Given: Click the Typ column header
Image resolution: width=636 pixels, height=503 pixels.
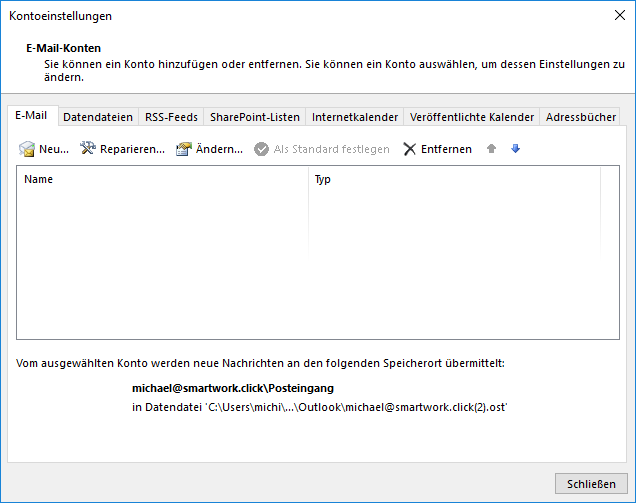Looking at the screenshot, I should tap(450, 180).
